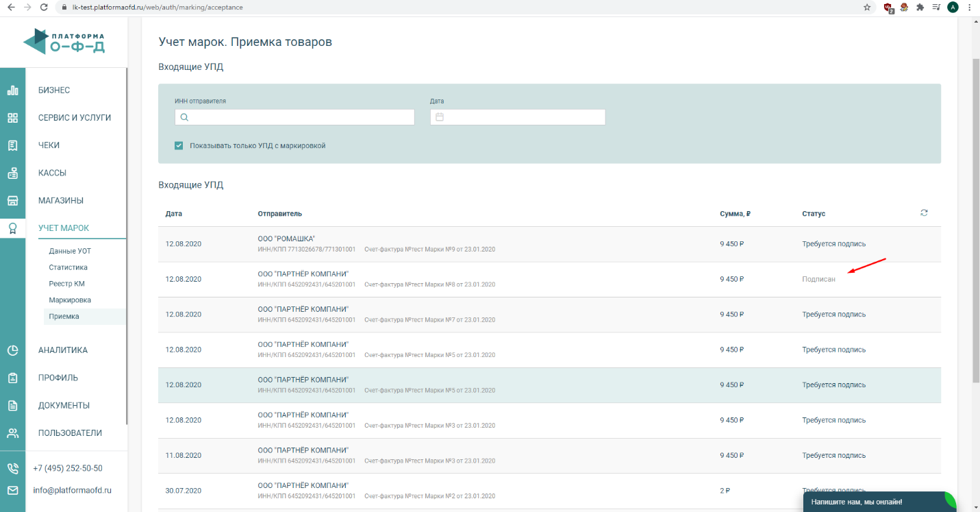Select the Реестр КМ submenu item
This screenshot has height=512, width=980.
coord(66,284)
